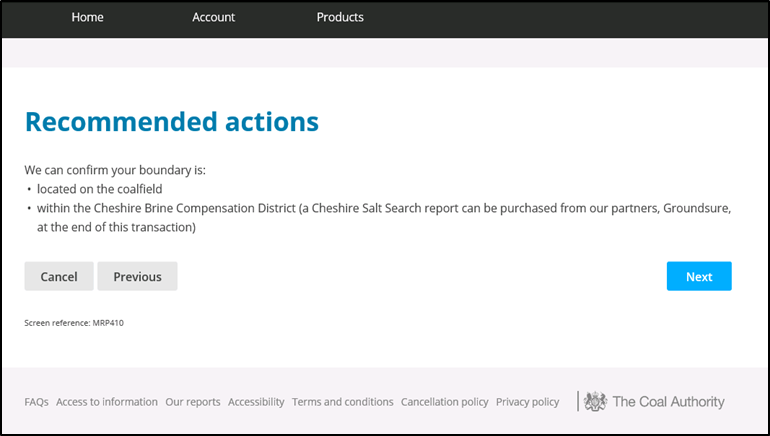This screenshot has width=770, height=436.
Task: Open the Home menu item
Action: click(87, 17)
